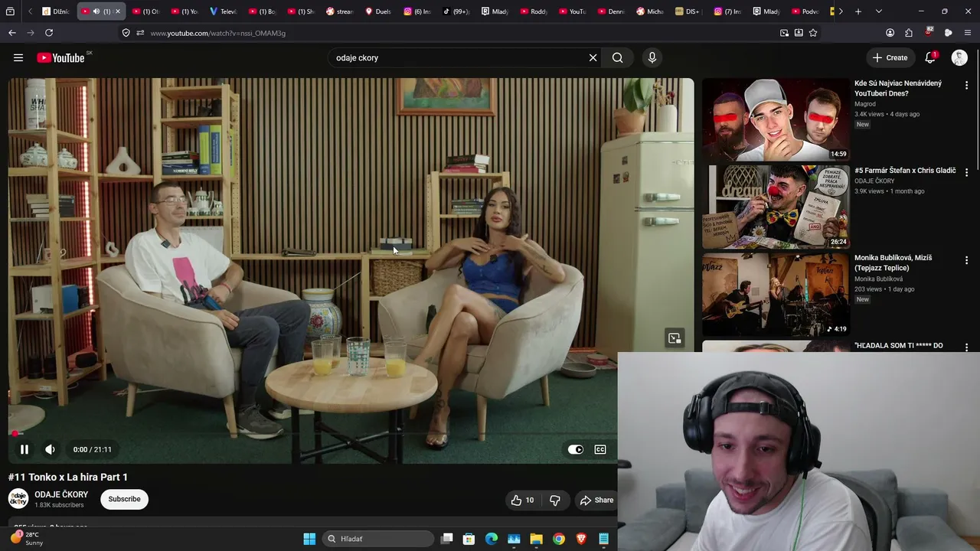Viewport: 980px width, 551px height.
Task: Open the tab list icon left of the tabs
Action: (10, 11)
